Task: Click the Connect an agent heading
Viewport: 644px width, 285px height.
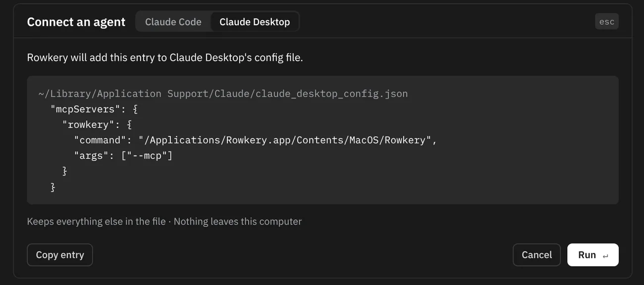Action: pos(76,22)
